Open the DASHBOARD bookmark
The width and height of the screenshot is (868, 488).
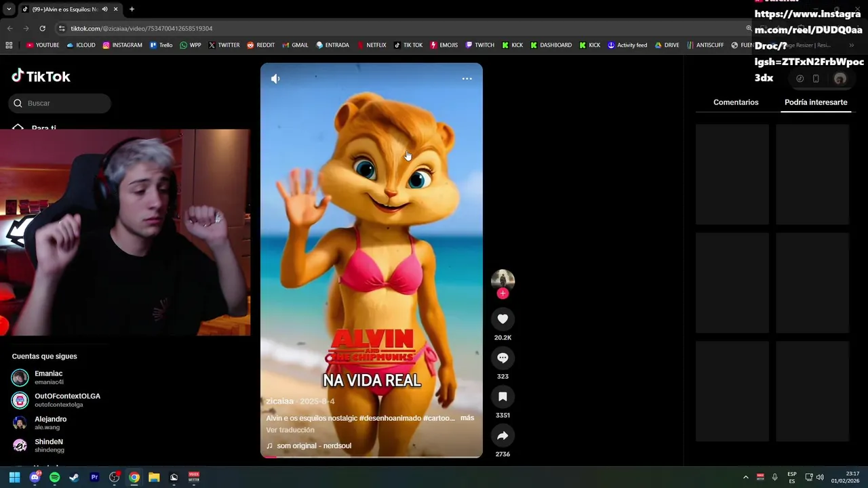coord(551,45)
